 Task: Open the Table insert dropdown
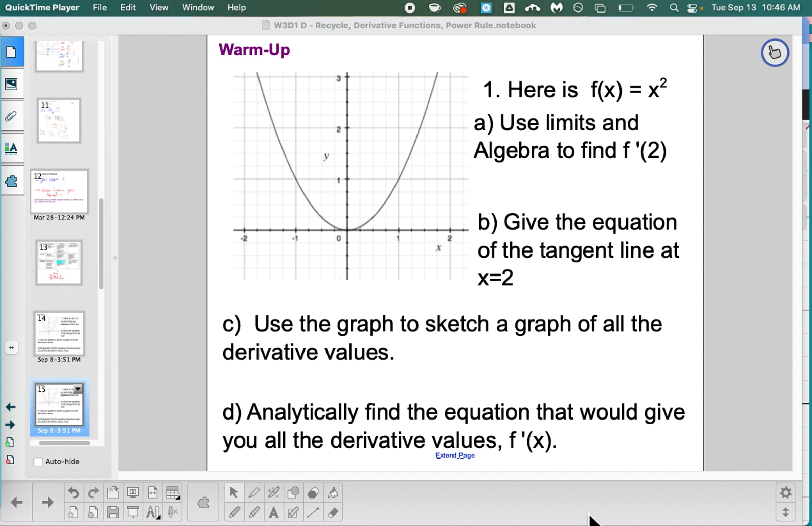tap(173, 493)
